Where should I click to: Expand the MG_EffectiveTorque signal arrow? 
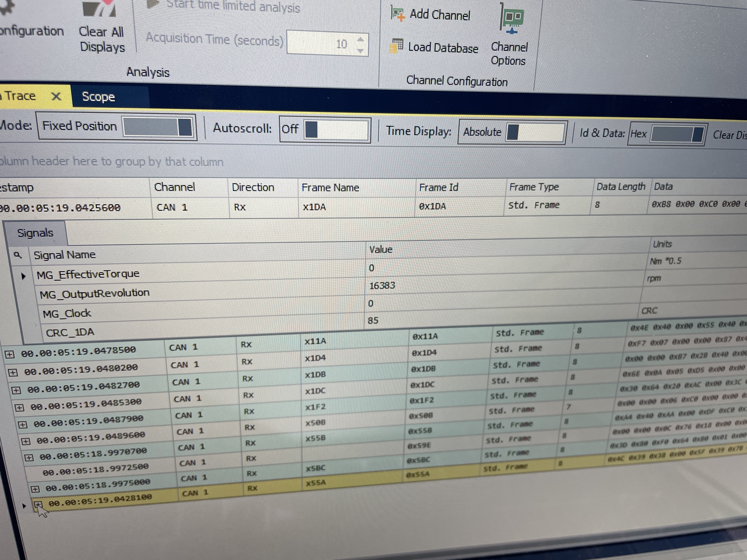pos(23,276)
